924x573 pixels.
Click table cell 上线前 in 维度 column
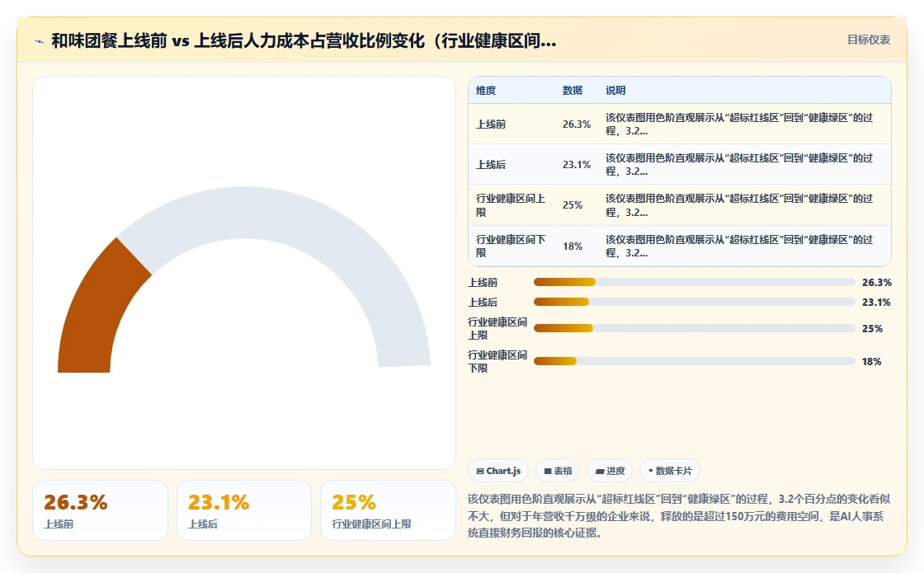(491, 124)
